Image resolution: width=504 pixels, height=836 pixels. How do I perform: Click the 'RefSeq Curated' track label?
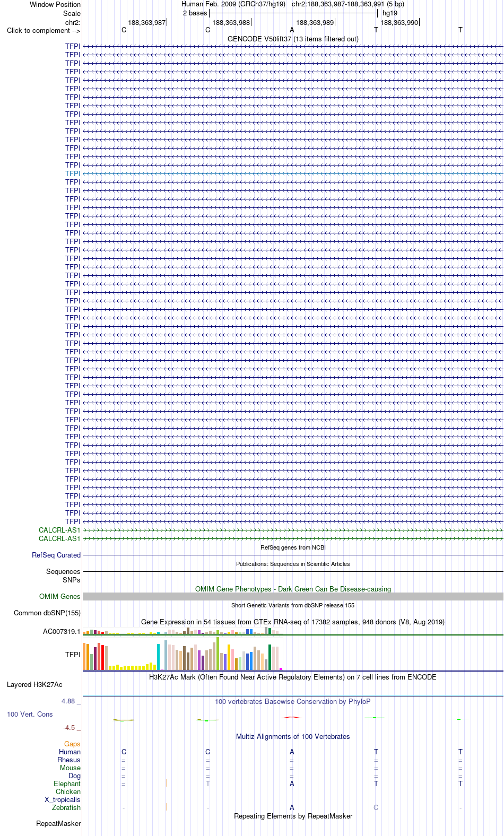56,555
